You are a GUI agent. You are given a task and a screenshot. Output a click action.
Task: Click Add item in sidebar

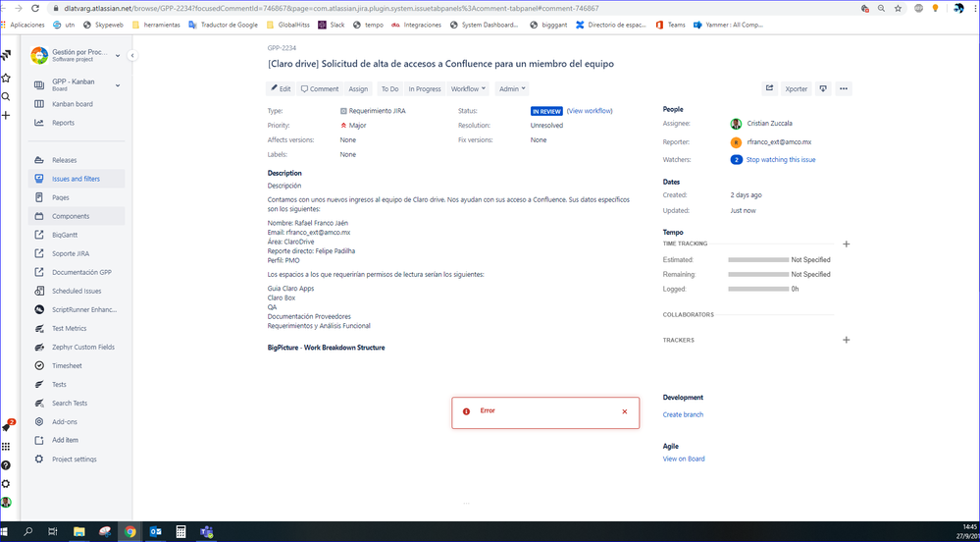click(x=77, y=440)
